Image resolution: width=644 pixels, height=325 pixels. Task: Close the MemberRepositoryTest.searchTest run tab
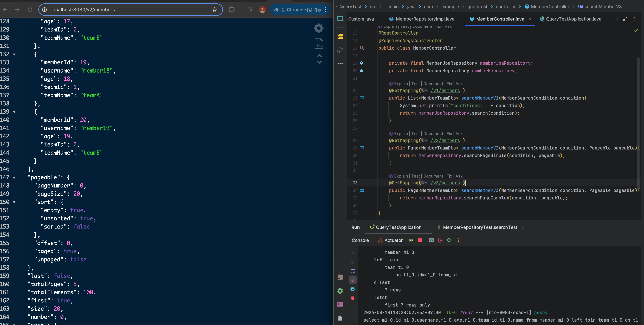point(523,227)
